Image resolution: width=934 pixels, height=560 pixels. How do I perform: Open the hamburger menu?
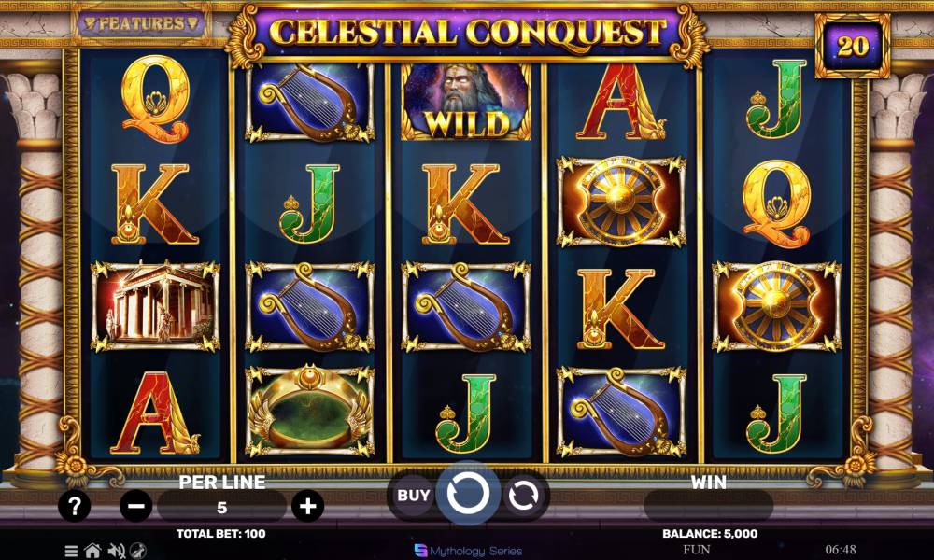(71, 551)
